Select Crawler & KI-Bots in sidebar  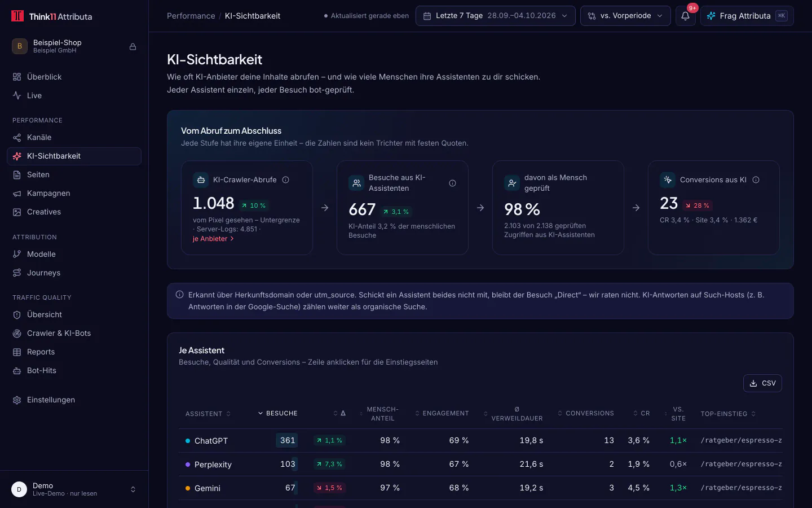click(x=74, y=333)
